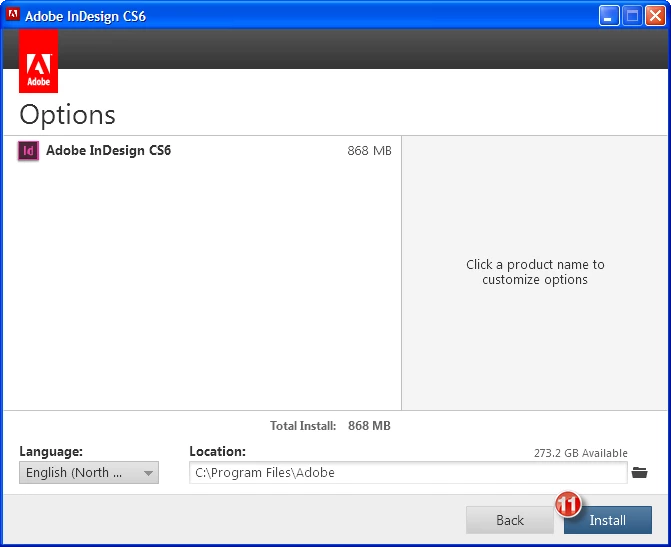
Task: Click the Install button
Action: click(x=607, y=520)
